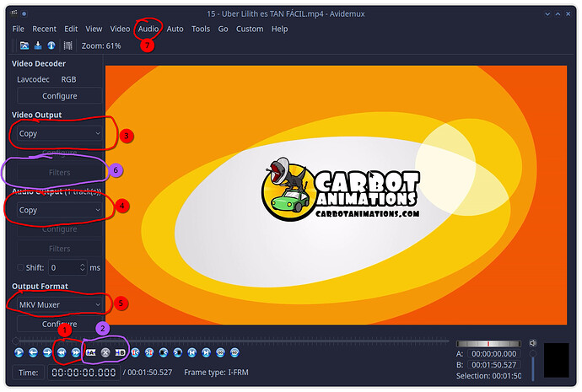Set end marker B

click(x=120, y=352)
